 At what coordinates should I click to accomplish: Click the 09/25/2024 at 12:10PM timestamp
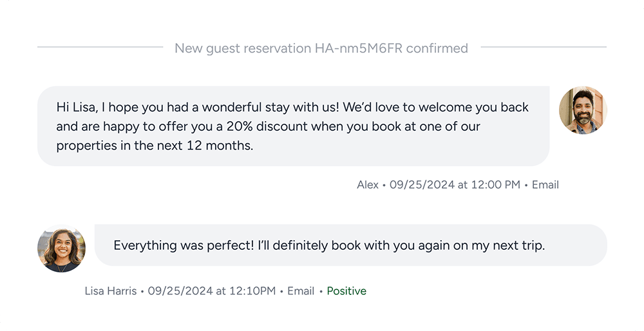(x=212, y=291)
